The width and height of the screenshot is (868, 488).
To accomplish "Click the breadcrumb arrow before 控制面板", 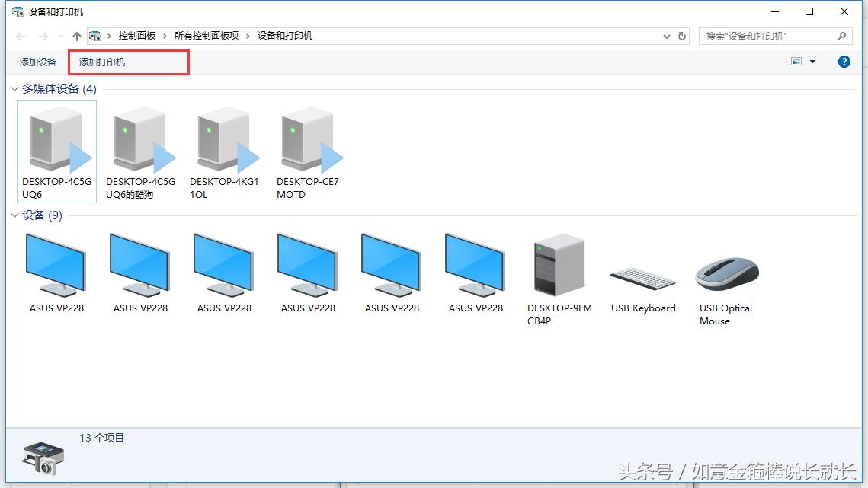I will 109,37.
